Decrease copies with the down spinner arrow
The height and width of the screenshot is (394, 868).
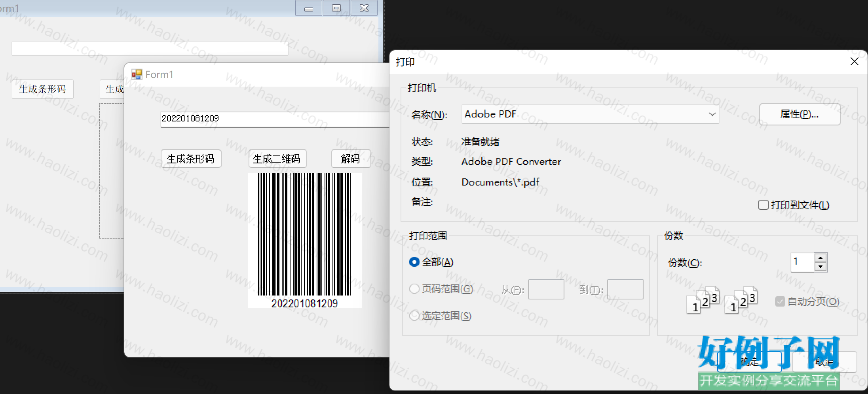[821, 267]
